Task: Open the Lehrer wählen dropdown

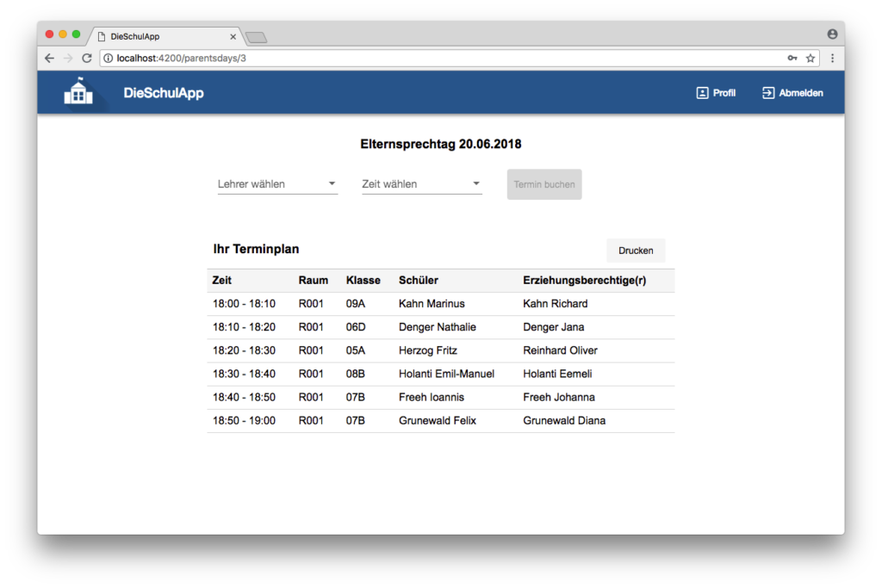Action: pos(277,184)
